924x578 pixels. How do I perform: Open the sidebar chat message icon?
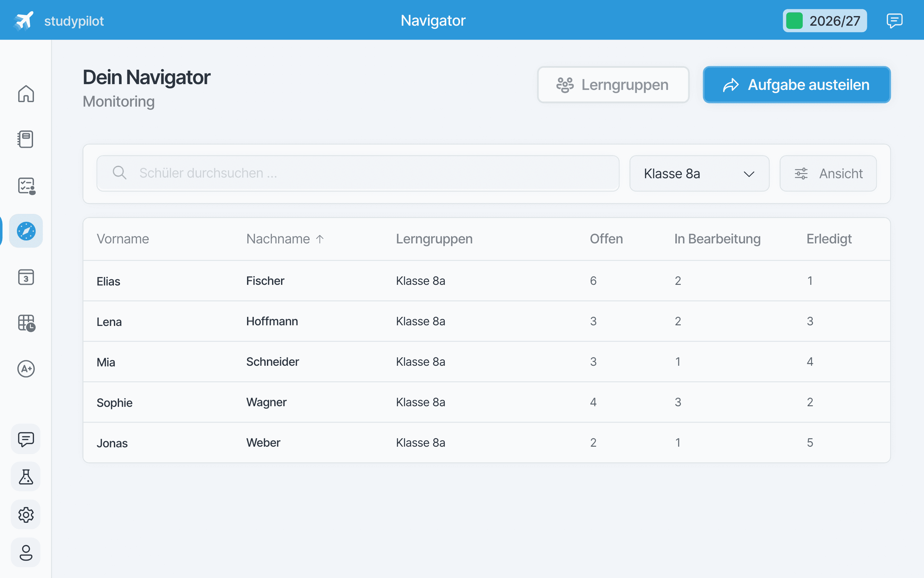coord(26,439)
